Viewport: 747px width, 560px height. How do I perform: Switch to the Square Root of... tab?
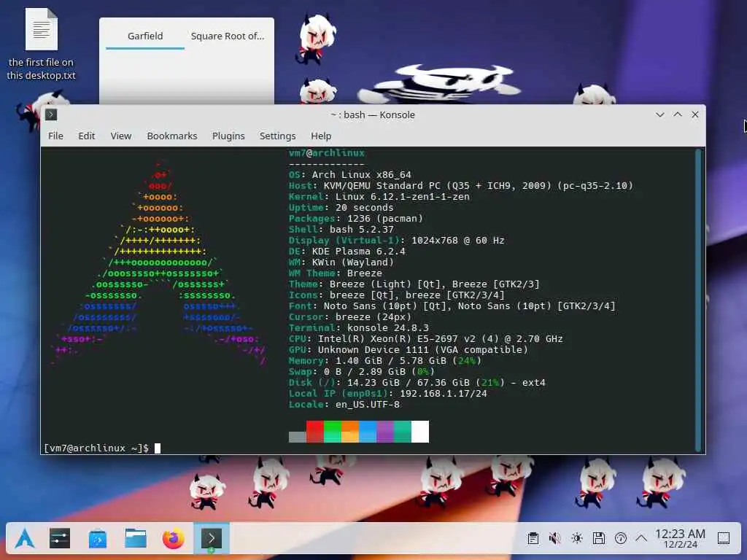click(228, 36)
